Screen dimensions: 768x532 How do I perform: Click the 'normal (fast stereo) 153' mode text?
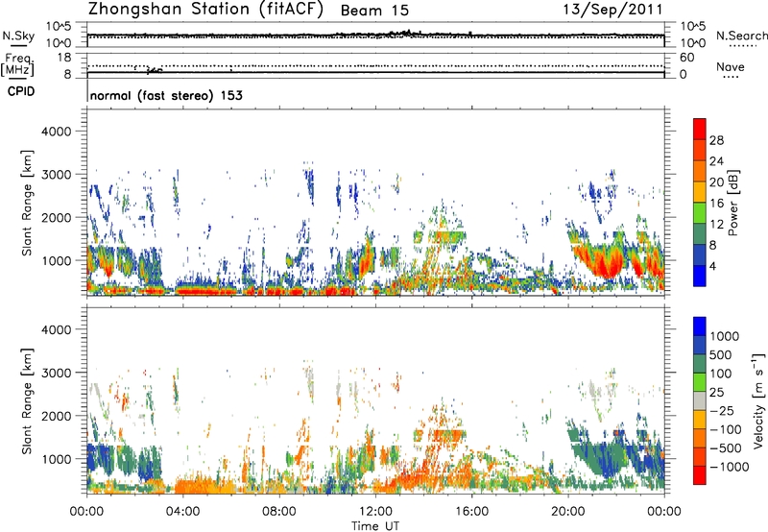(166, 95)
